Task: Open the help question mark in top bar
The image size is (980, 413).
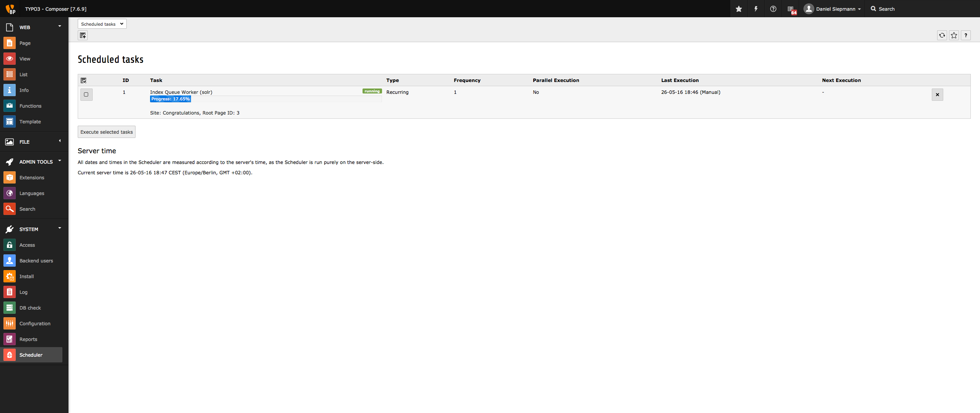Action: coord(773,9)
